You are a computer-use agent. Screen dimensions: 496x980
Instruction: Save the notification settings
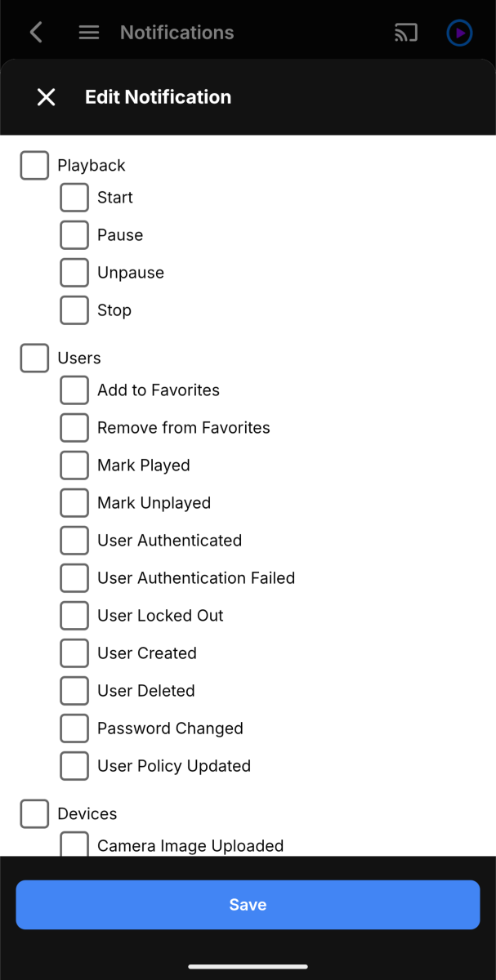248,904
